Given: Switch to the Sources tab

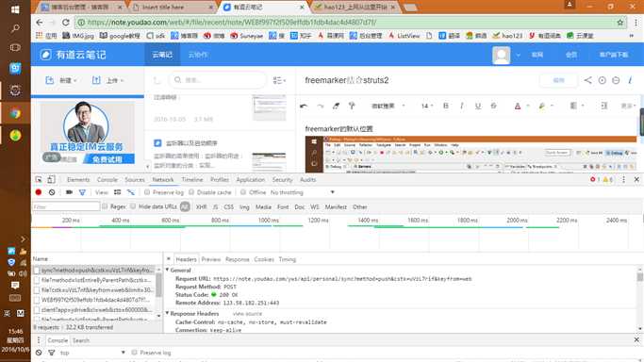Looking at the screenshot, I should pyautogui.click(x=135, y=180).
